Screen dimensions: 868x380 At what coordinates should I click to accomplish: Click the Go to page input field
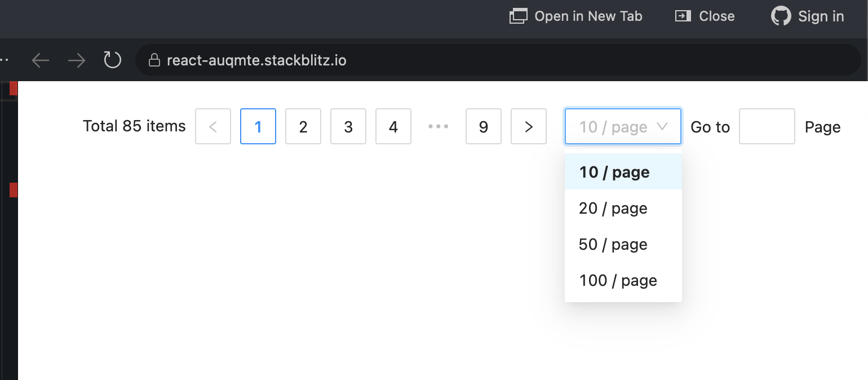pos(767,126)
